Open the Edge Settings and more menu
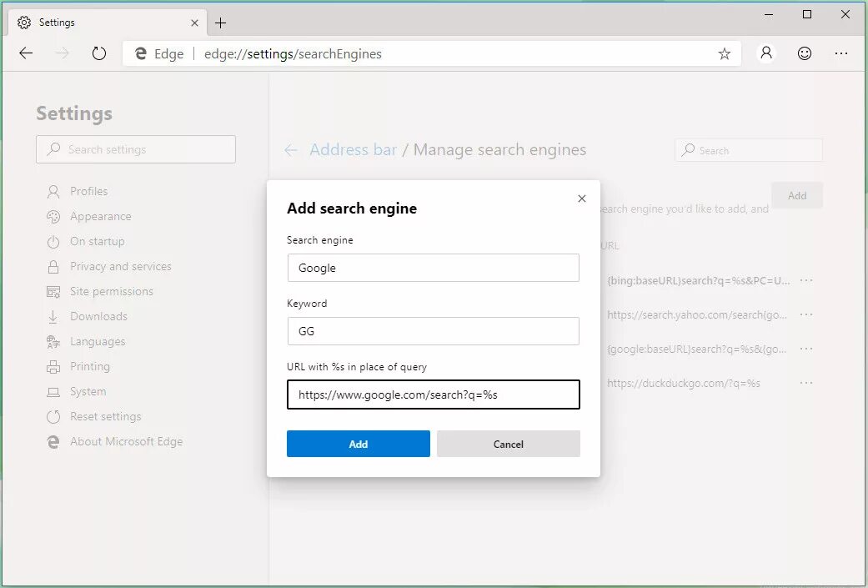The width and height of the screenshot is (868, 588). point(840,53)
